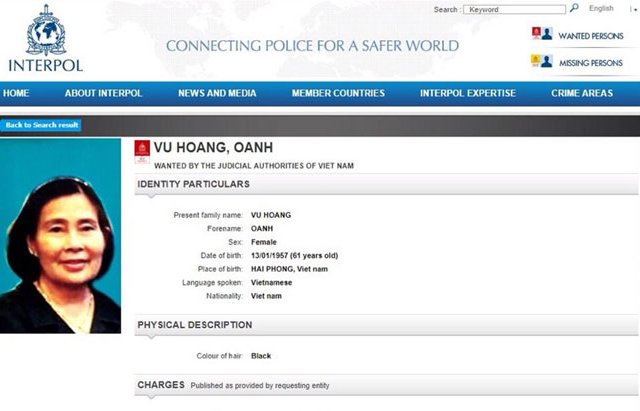Click the Wanted Persons red notice icon
640x411 pixels.
(541, 34)
